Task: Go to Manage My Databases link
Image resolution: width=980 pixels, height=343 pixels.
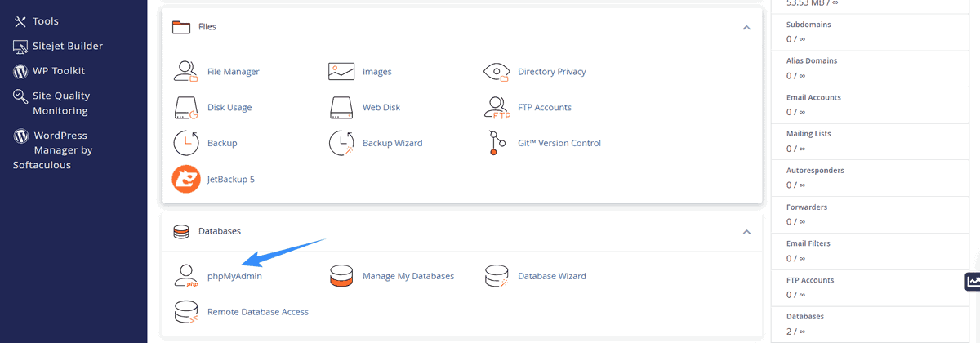Action: click(408, 277)
